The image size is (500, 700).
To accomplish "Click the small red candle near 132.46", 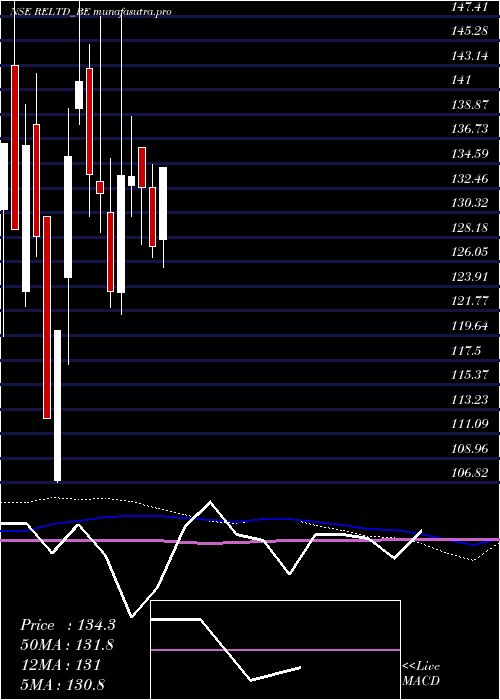I will [x=100, y=188].
